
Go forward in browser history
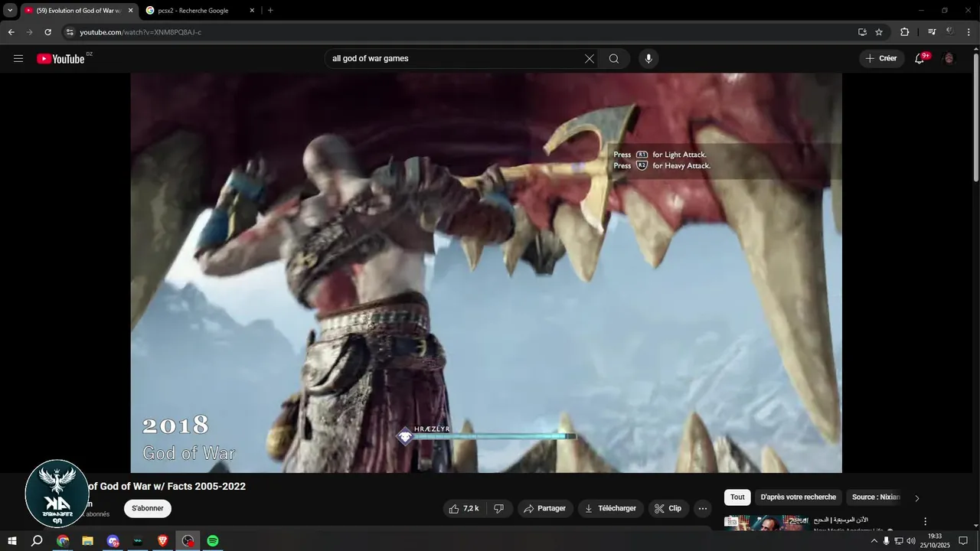pyautogui.click(x=29, y=32)
